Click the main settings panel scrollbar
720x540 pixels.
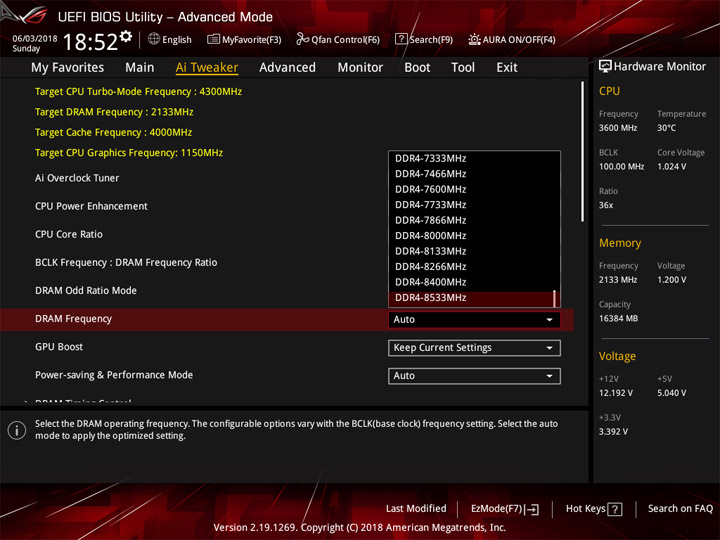[x=583, y=152]
